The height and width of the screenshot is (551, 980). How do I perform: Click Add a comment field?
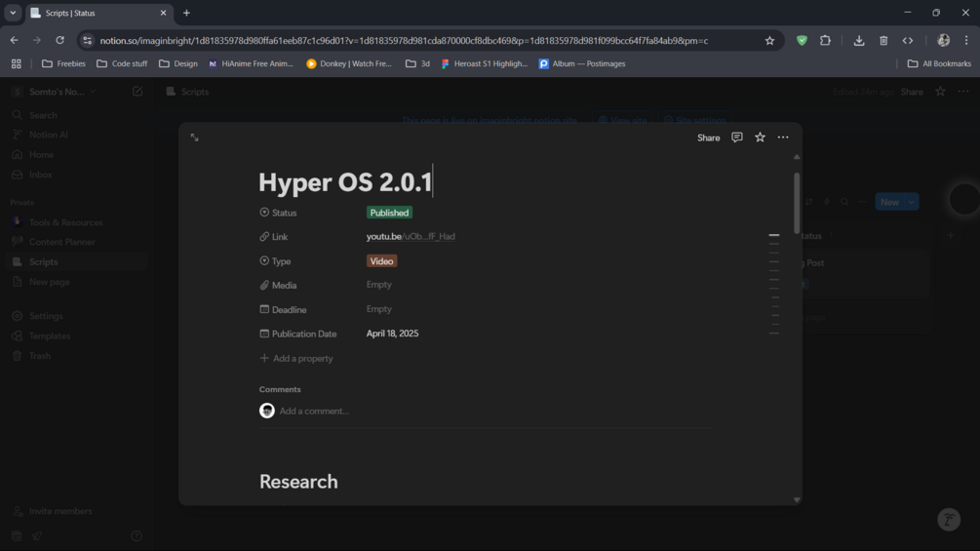(x=314, y=412)
